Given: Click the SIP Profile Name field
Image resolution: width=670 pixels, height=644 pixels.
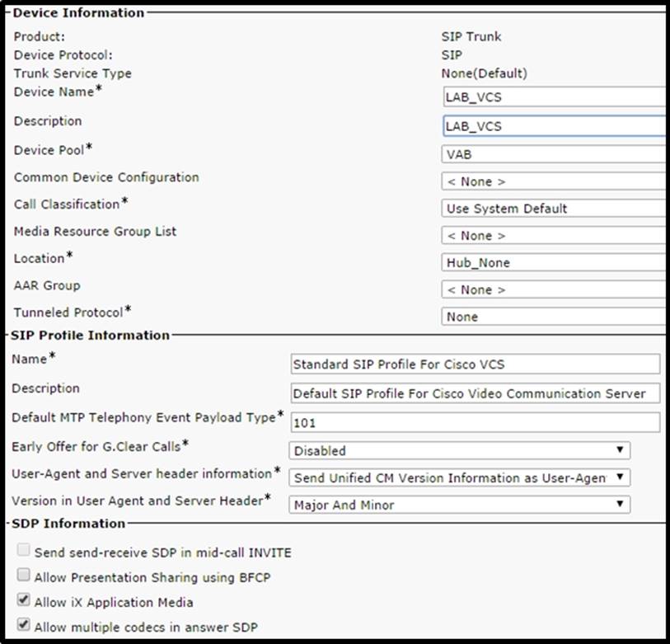Looking at the screenshot, I should point(475,364).
